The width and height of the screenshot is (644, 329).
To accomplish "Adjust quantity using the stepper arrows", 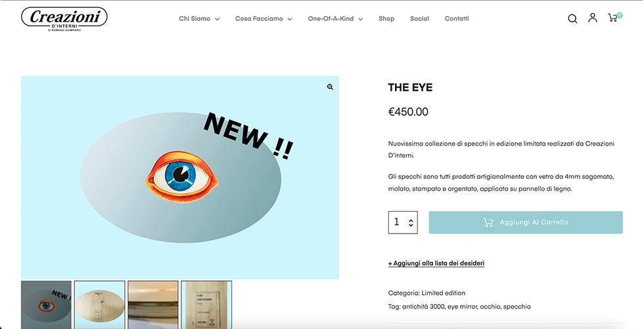I will 411,222.
